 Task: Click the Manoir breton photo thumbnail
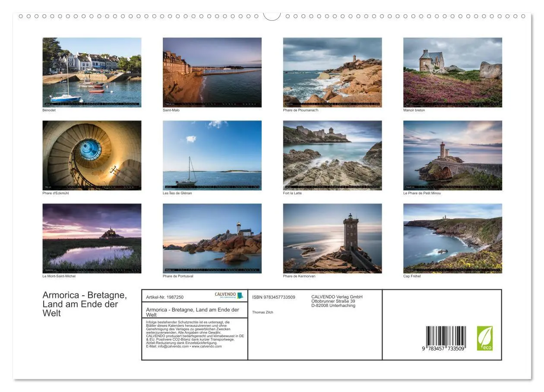(x=452, y=72)
